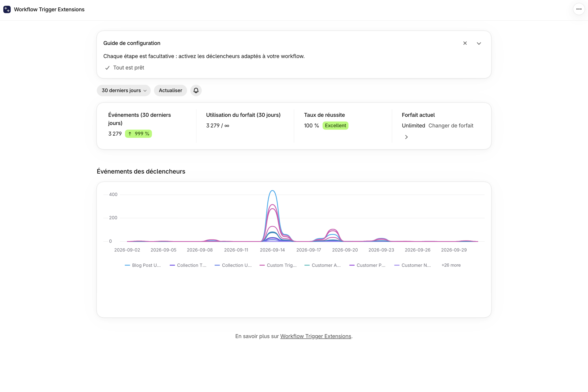The width and height of the screenshot is (588, 392).
Task: Click the Tout est prêt status line
Action: (125, 68)
